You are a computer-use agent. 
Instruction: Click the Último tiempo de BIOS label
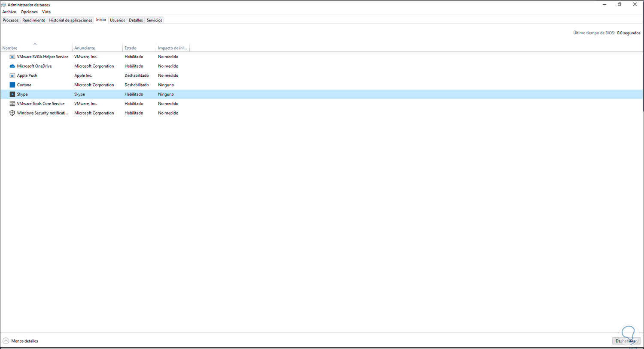click(594, 33)
